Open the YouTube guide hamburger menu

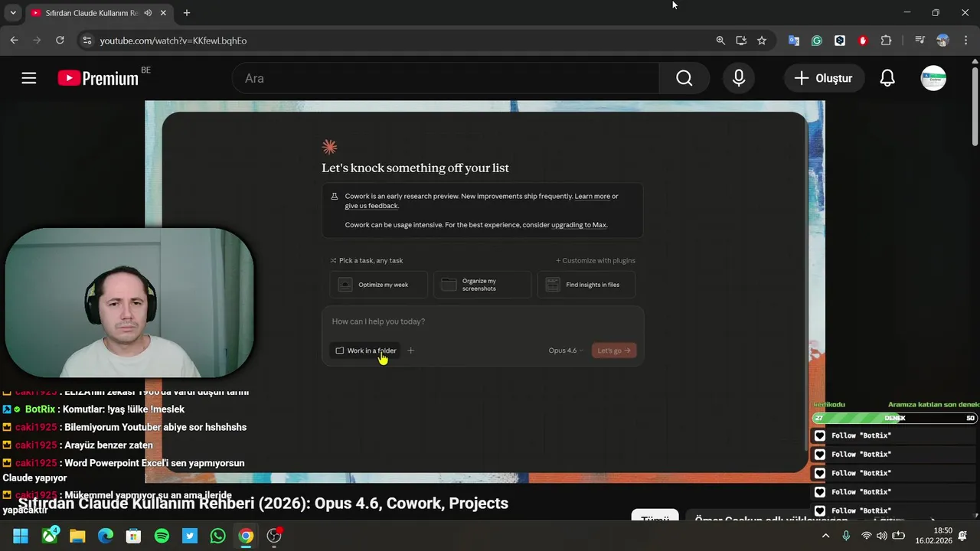tap(29, 78)
